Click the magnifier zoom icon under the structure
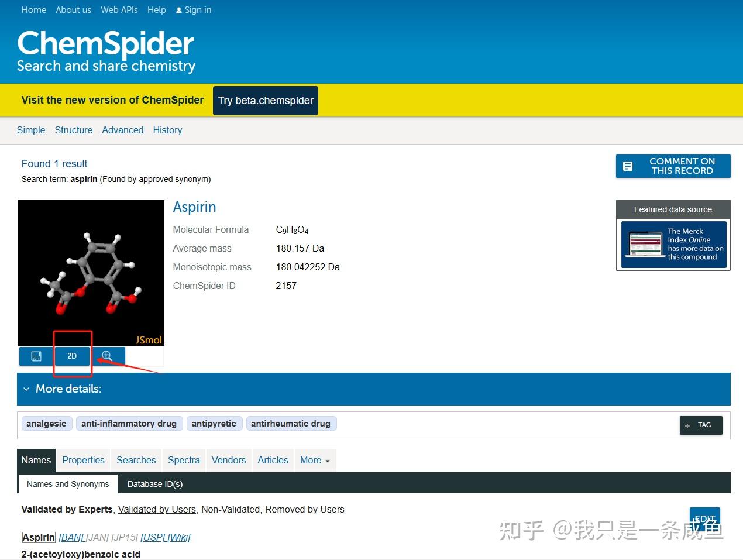Viewport: 743px width, 560px height. tap(106, 356)
